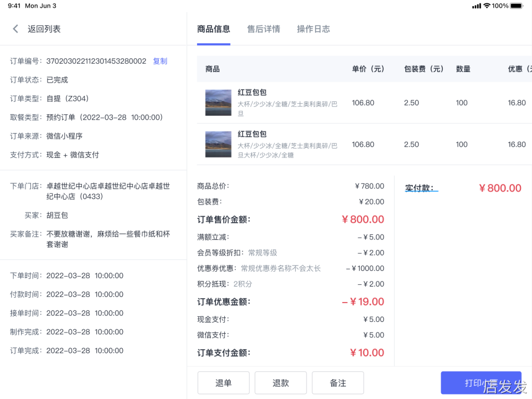Image resolution: width=532 pixels, height=399 pixels.
Task: Open the 操作日志 tab
Action: point(313,29)
